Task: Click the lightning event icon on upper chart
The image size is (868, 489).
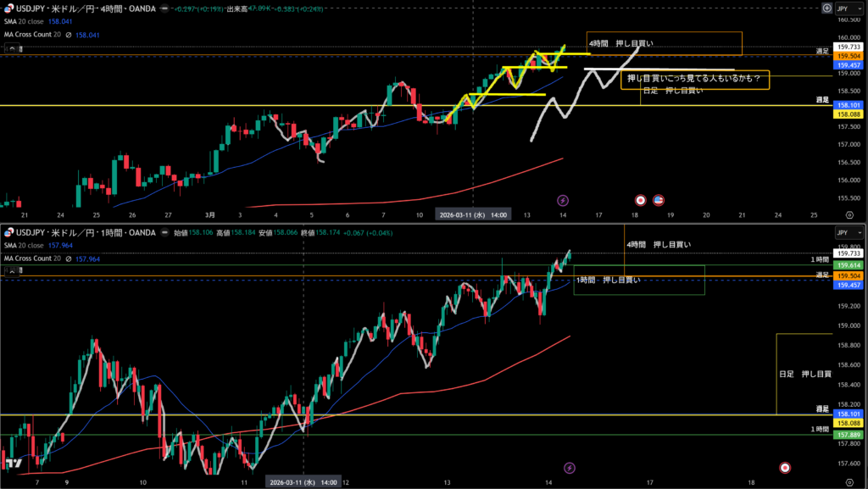Action: click(563, 201)
